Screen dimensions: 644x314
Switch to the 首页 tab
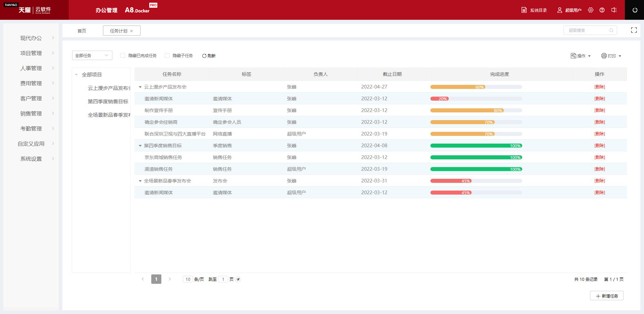(x=82, y=31)
